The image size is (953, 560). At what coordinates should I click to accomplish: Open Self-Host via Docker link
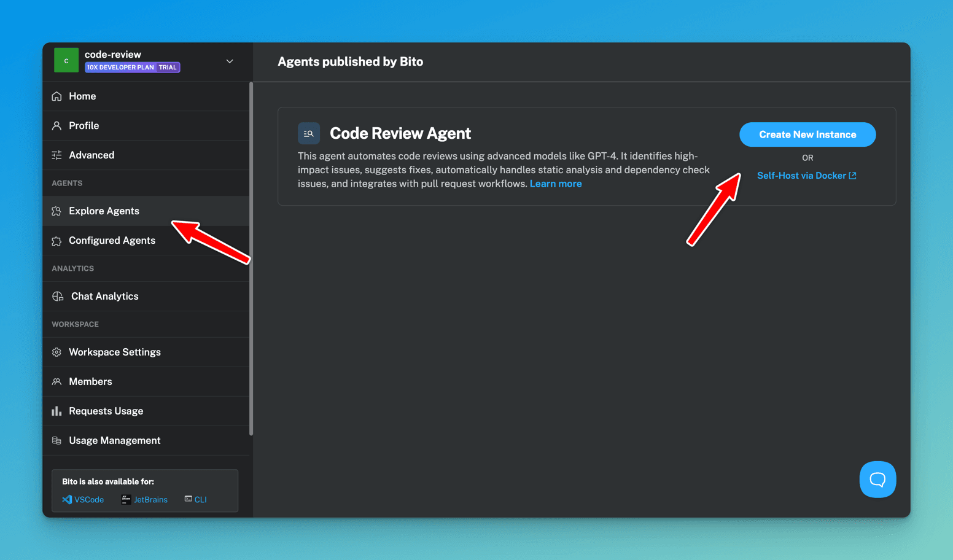(806, 176)
